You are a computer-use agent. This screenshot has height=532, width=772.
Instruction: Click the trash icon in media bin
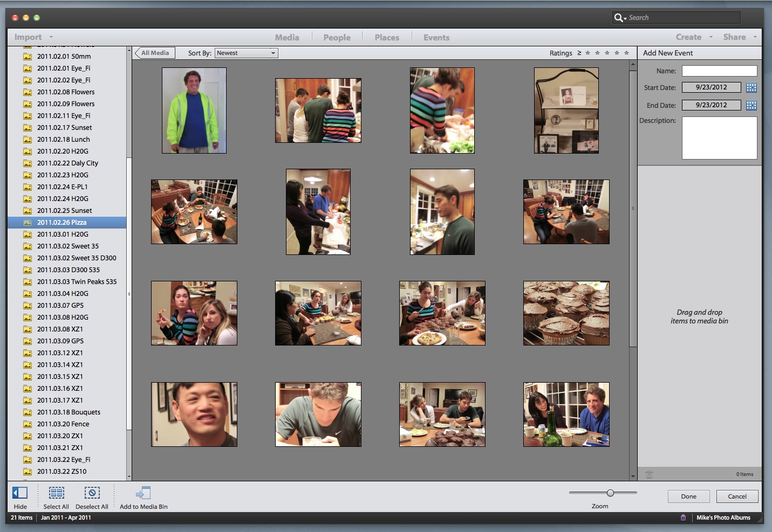649,474
